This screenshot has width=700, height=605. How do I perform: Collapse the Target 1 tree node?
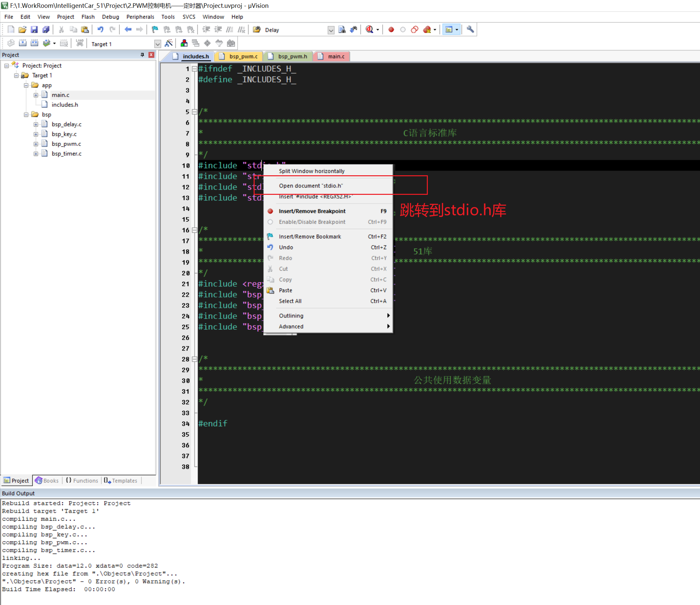coord(16,76)
